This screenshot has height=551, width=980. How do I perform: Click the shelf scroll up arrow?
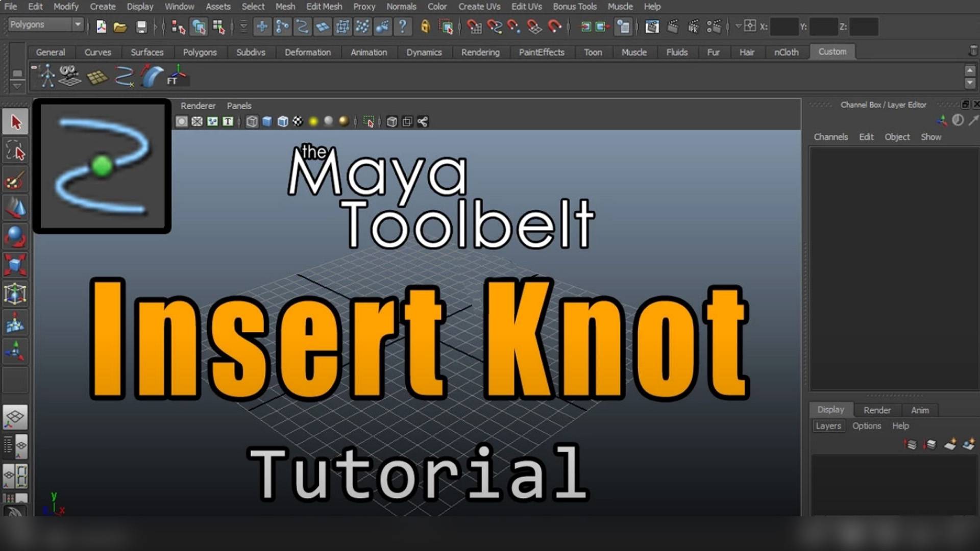970,70
